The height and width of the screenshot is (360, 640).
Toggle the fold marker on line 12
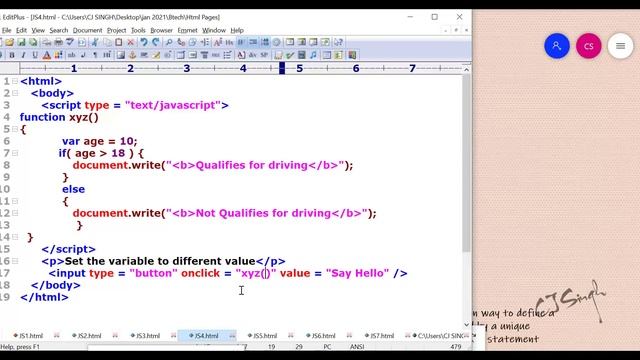click(x=15, y=213)
